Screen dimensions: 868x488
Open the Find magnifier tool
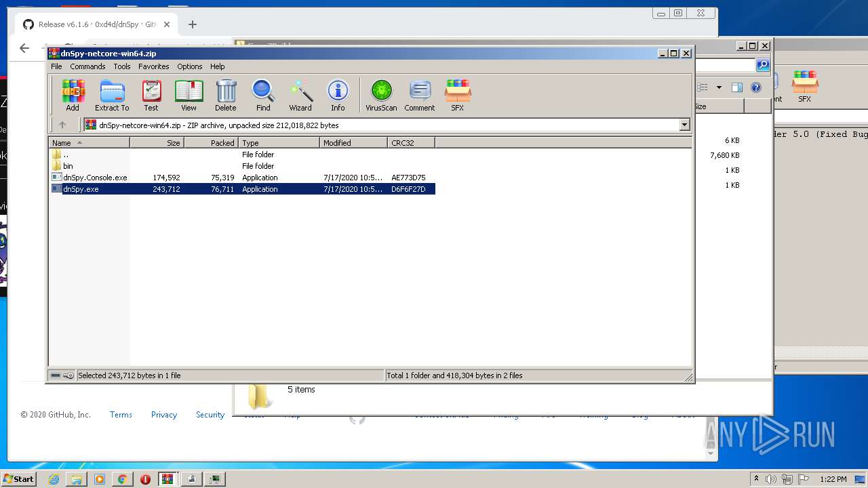[263, 95]
